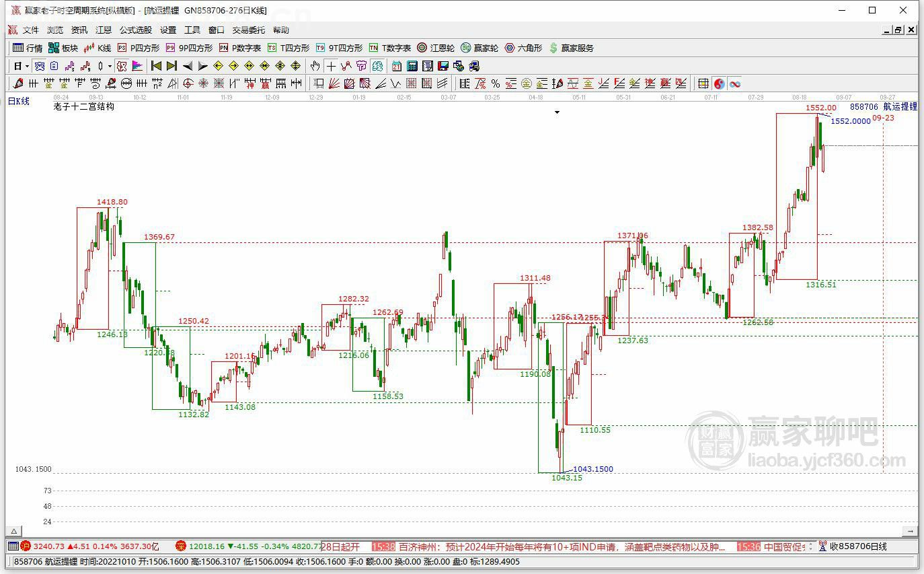Viewport: 924px width, 574px height.
Task: Open the T数字表 tool
Action: [x=390, y=48]
